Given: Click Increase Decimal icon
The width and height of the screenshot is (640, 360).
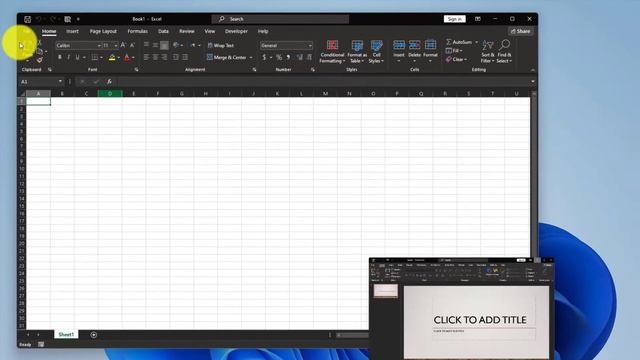Looking at the screenshot, I should [300, 58].
